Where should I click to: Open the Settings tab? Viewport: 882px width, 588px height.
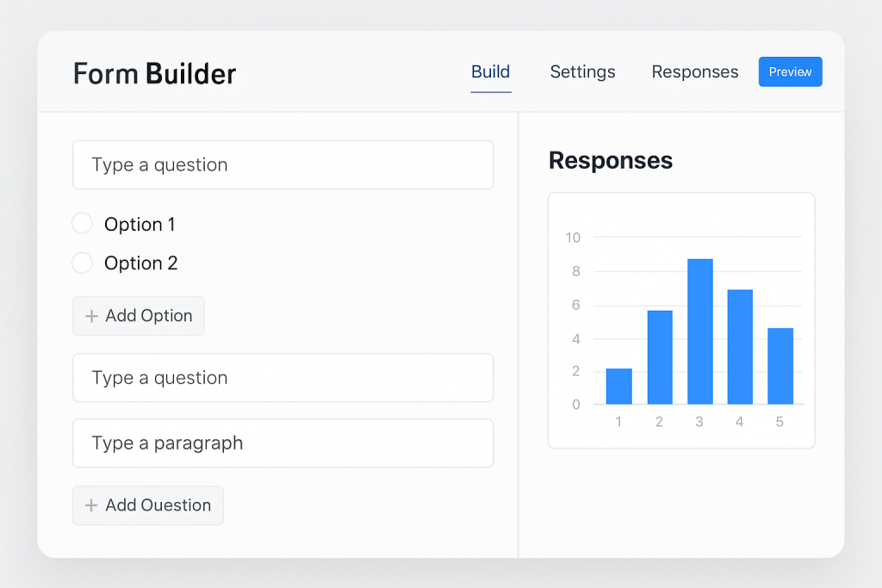pos(582,72)
